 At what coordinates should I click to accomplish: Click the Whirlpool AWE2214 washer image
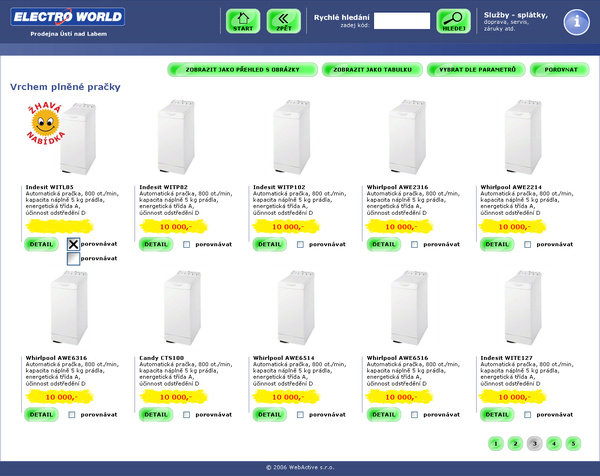[523, 137]
